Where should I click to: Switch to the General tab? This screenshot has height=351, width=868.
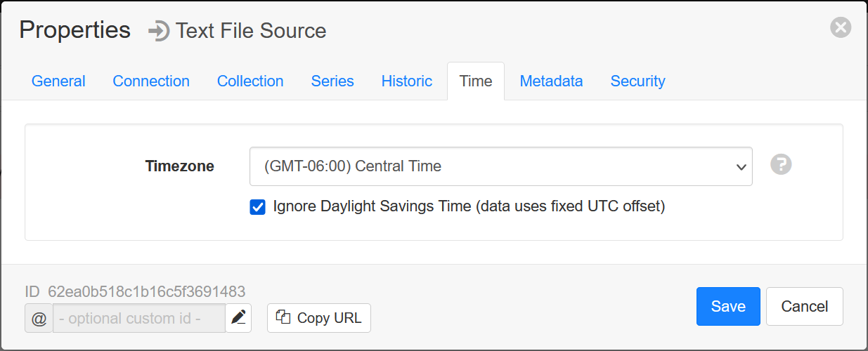pyautogui.click(x=58, y=81)
